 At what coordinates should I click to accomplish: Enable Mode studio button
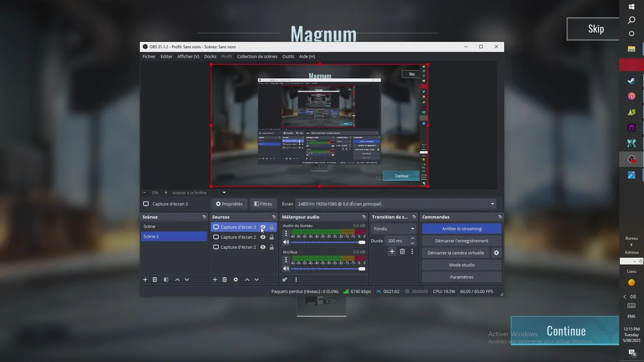click(x=462, y=265)
